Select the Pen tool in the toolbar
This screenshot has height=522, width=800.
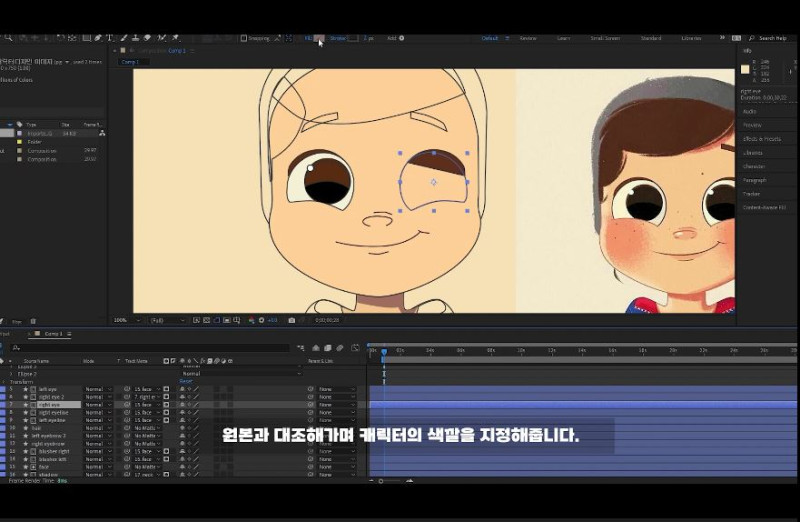pos(98,38)
